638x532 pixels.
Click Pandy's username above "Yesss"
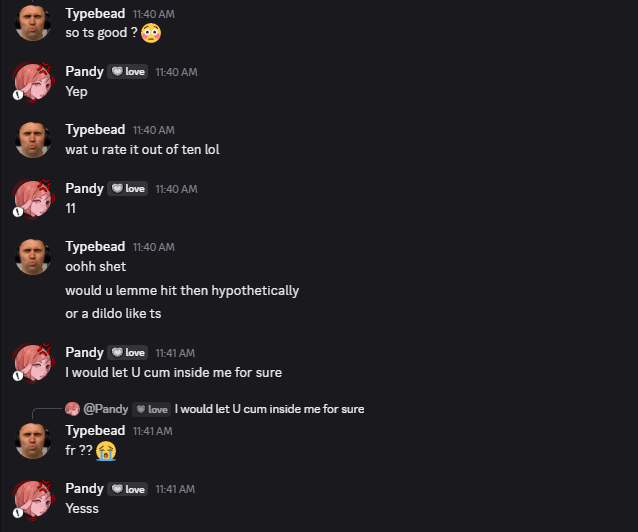tap(84, 488)
